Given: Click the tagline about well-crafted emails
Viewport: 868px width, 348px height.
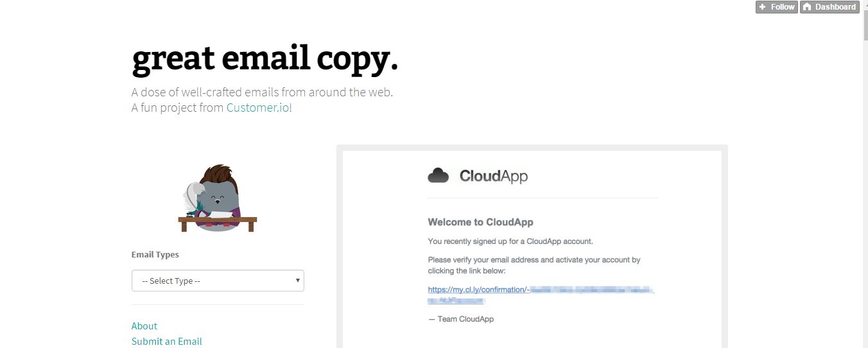Looking at the screenshot, I should point(262,92).
